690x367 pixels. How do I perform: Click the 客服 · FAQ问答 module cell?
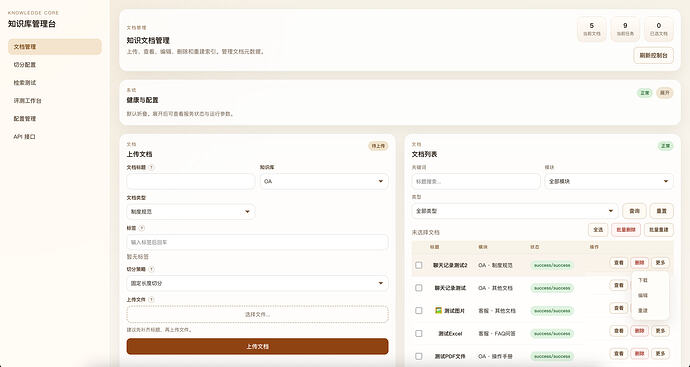pyautogui.click(x=497, y=334)
